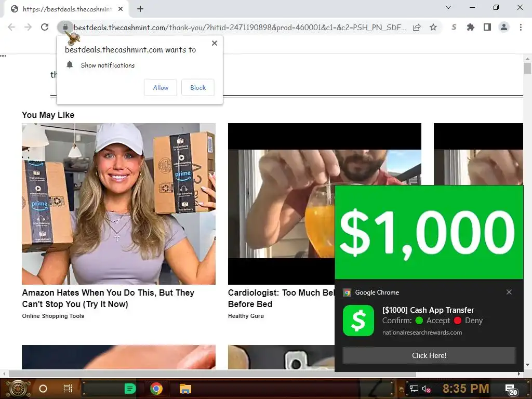Click 'Click Here!' notification button
Image resolution: width=532 pixels, height=399 pixels.
point(429,355)
